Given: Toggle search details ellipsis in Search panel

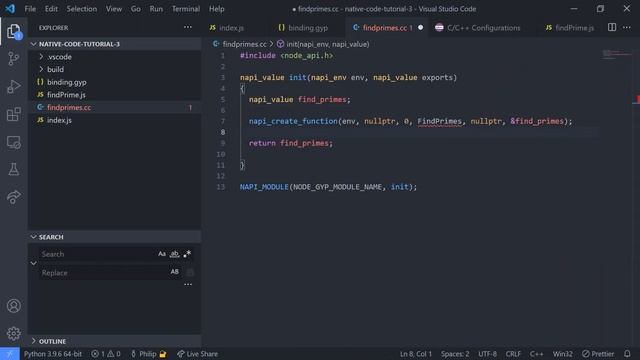Looking at the screenshot, I should coord(188,284).
